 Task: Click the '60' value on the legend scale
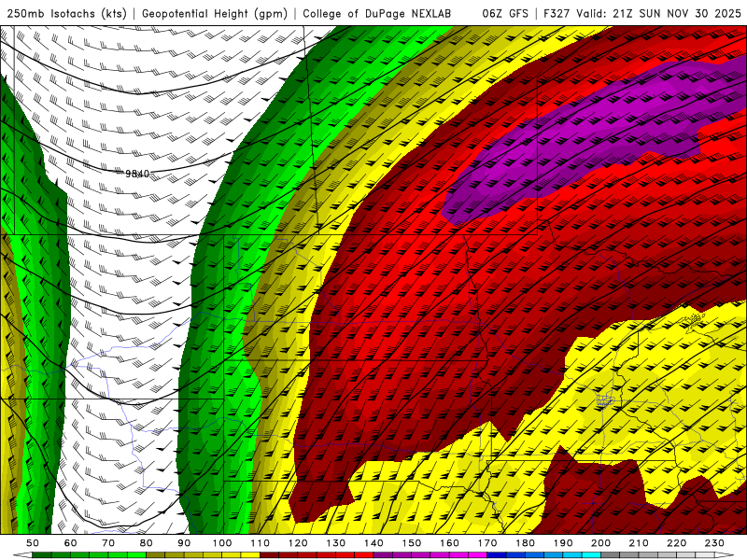point(71,543)
